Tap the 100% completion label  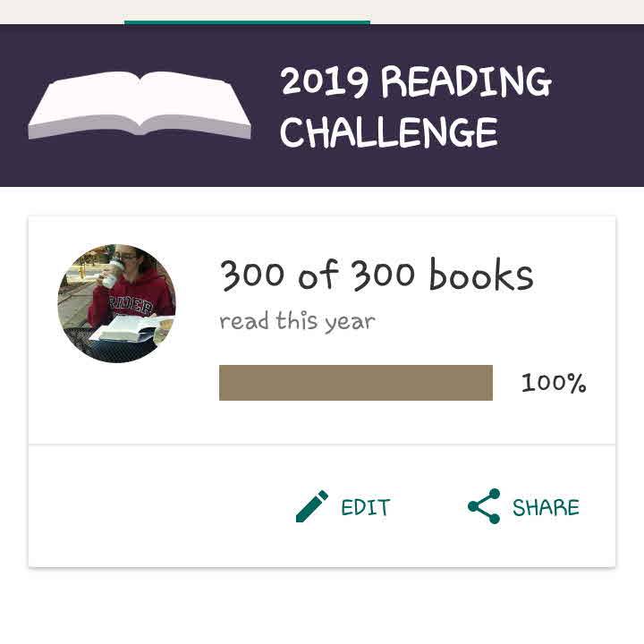tap(554, 383)
